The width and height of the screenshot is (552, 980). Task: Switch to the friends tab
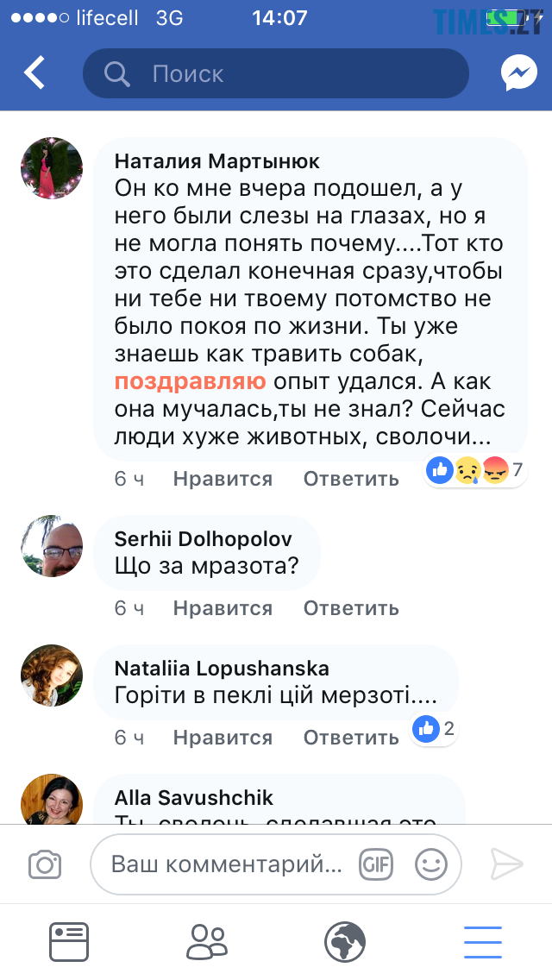pyautogui.click(x=207, y=941)
